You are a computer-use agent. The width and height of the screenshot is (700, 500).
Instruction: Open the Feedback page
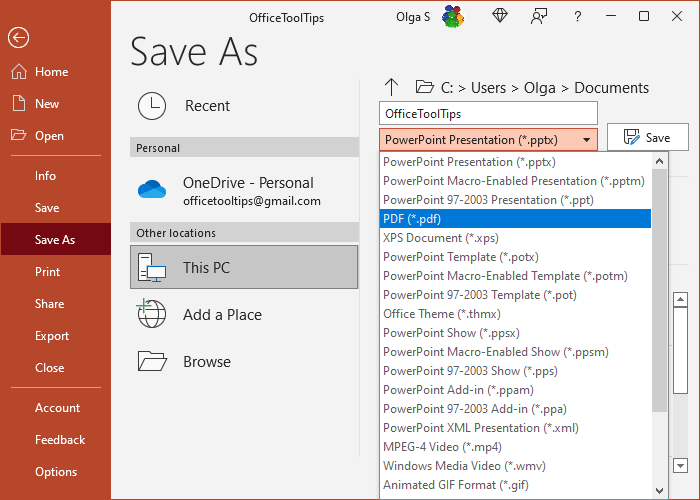(56, 440)
